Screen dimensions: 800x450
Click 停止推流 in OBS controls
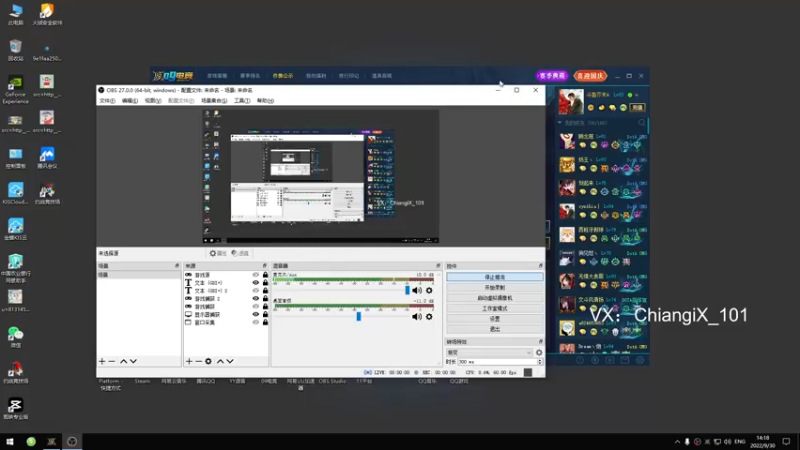click(494, 277)
